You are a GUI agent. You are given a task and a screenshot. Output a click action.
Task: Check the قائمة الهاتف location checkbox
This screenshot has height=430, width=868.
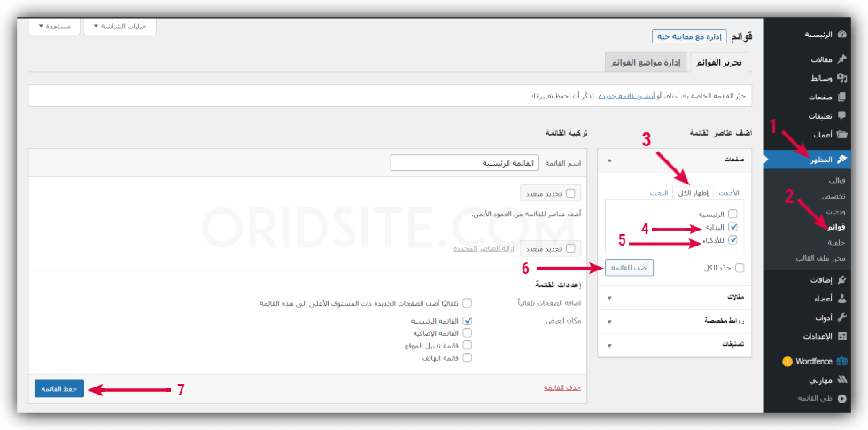click(x=468, y=358)
